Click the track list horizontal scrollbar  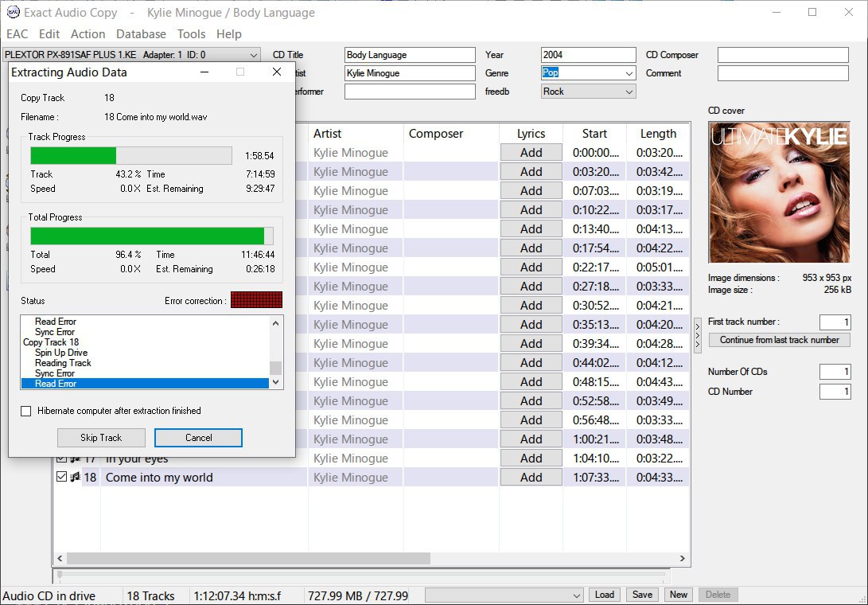(x=248, y=559)
